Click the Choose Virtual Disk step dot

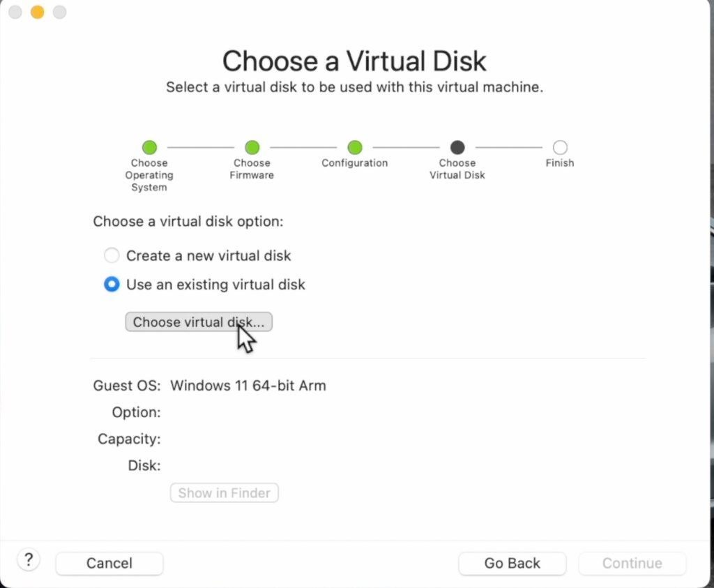point(457,147)
